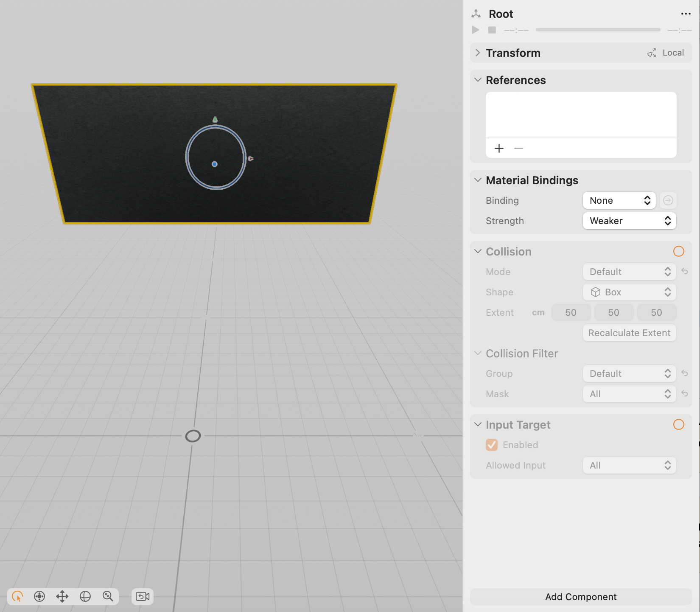Image resolution: width=700 pixels, height=612 pixels.
Task: Open the Collision Filter Group dropdown
Action: click(x=629, y=373)
